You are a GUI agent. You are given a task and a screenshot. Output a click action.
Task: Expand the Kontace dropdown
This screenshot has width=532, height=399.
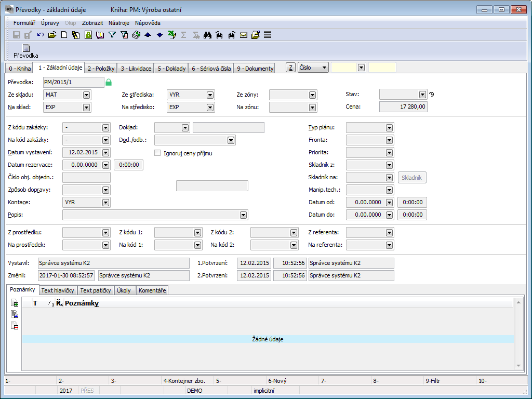tap(106, 203)
